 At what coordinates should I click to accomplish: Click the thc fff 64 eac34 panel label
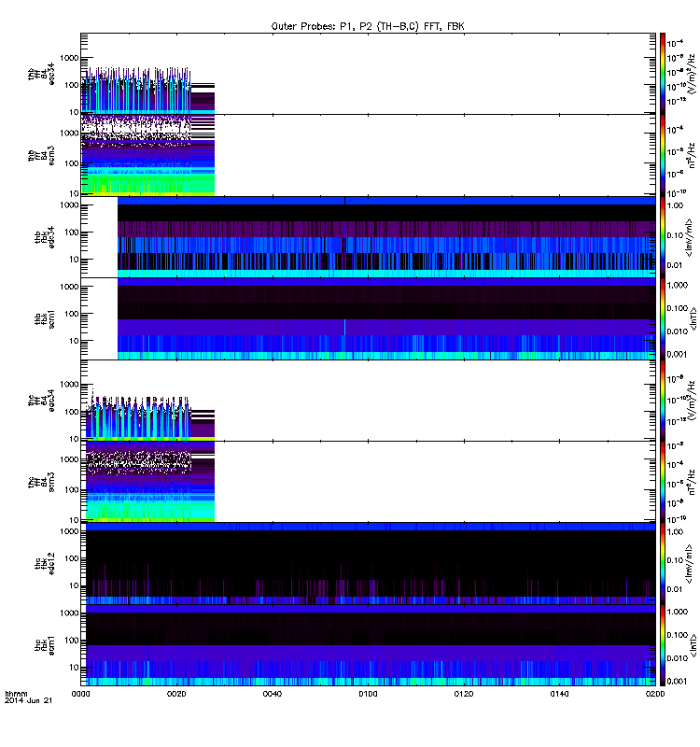pos(41,401)
